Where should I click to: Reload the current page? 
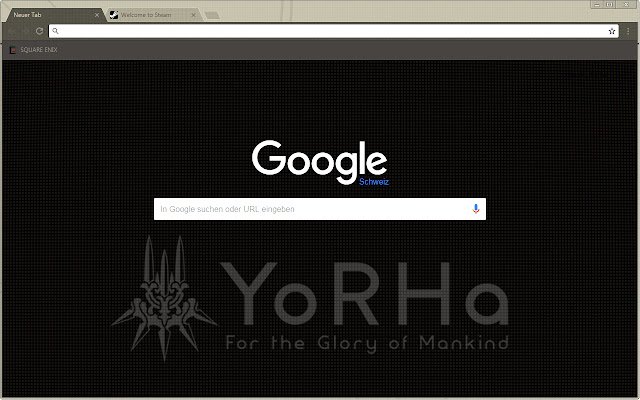39,31
